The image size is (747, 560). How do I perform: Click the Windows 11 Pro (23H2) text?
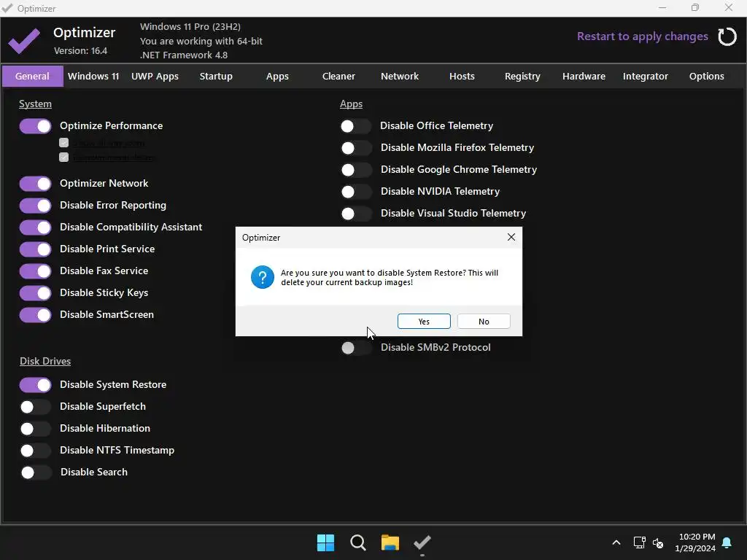(190, 27)
